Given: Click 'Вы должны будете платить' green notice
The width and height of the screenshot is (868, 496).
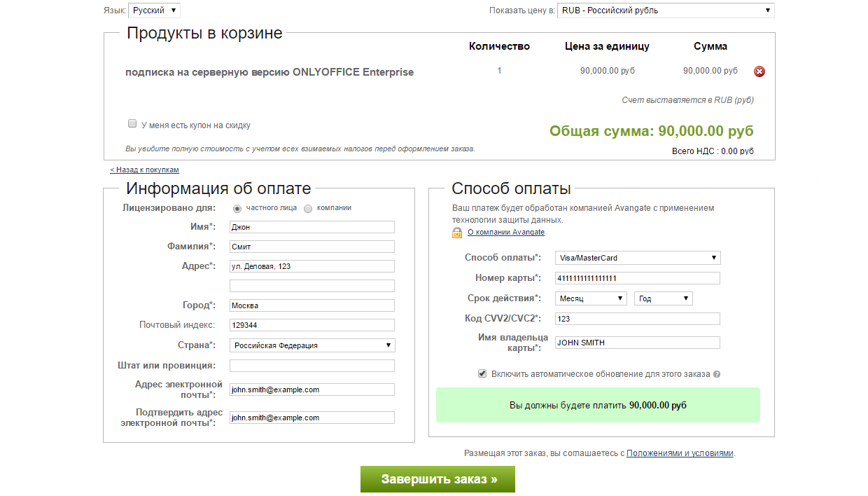Looking at the screenshot, I should [x=598, y=405].
